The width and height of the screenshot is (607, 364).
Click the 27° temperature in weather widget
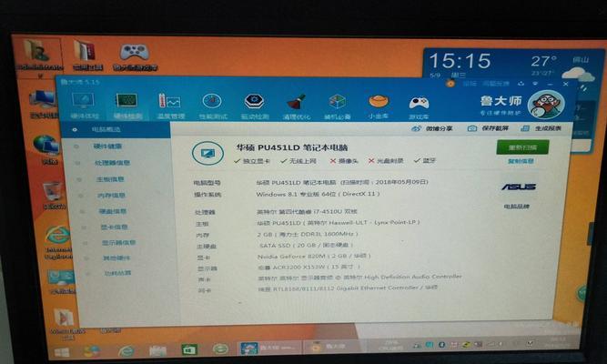pos(543,61)
